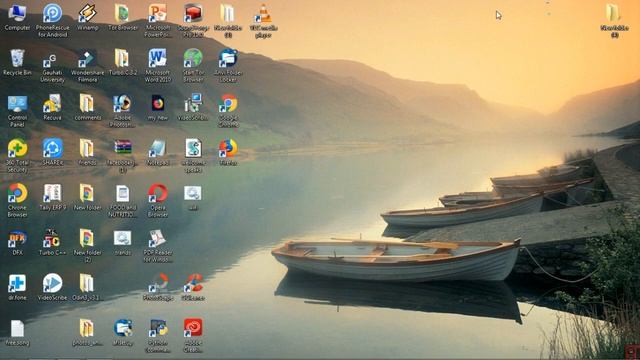Image resolution: width=640 pixels, height=360 pixels.
Task: Launch Microsoft Word 2010
Action: point(158,65)
